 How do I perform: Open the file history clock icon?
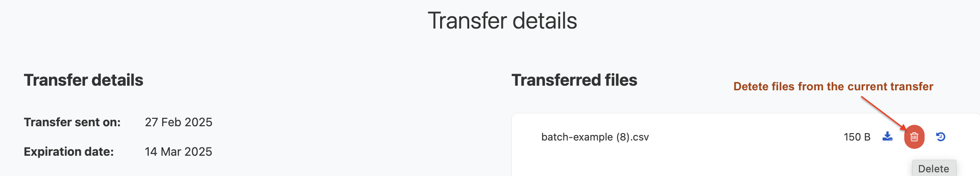coord(940,136)
